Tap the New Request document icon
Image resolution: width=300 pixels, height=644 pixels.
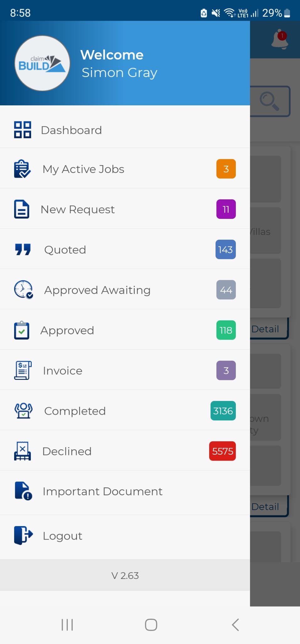click(22, 209)
